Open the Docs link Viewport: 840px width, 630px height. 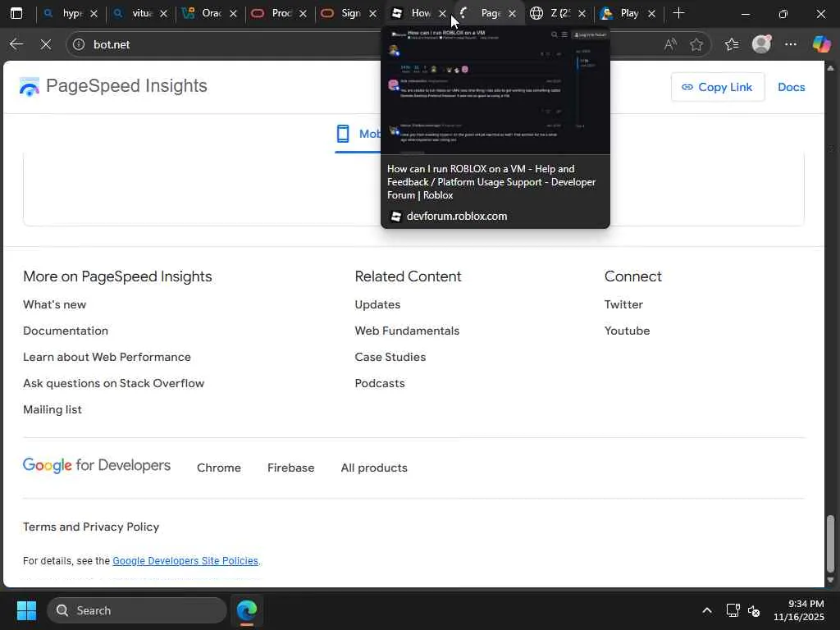pos(792,87)
